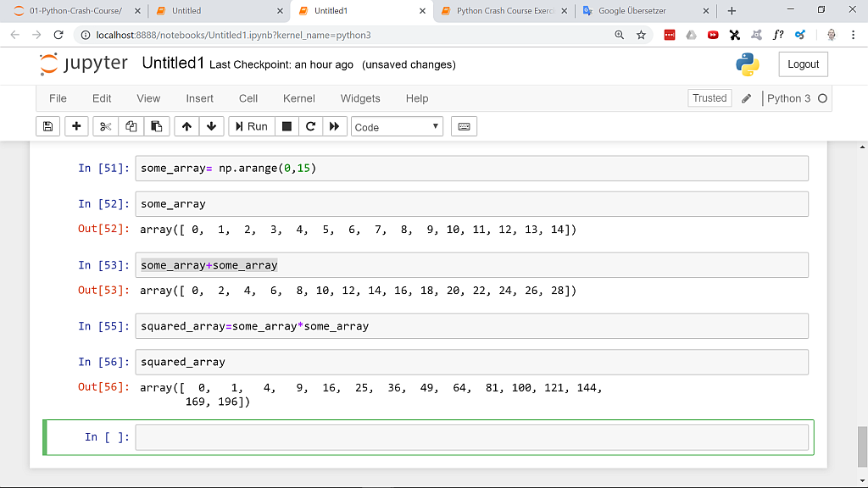This screenshot has width=868, height=488.
Task: Open the Kernel menu
Action: pyautogui.click(x=299, y=98)
